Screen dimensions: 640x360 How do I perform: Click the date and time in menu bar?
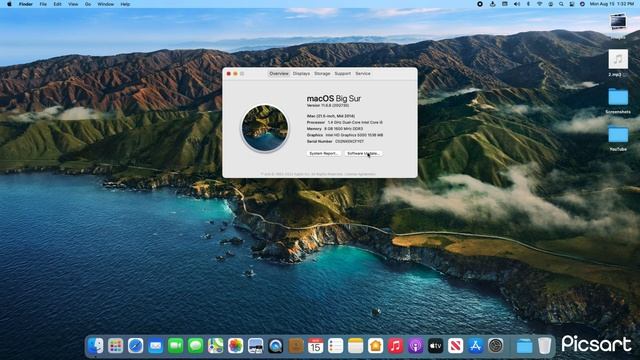612,4
